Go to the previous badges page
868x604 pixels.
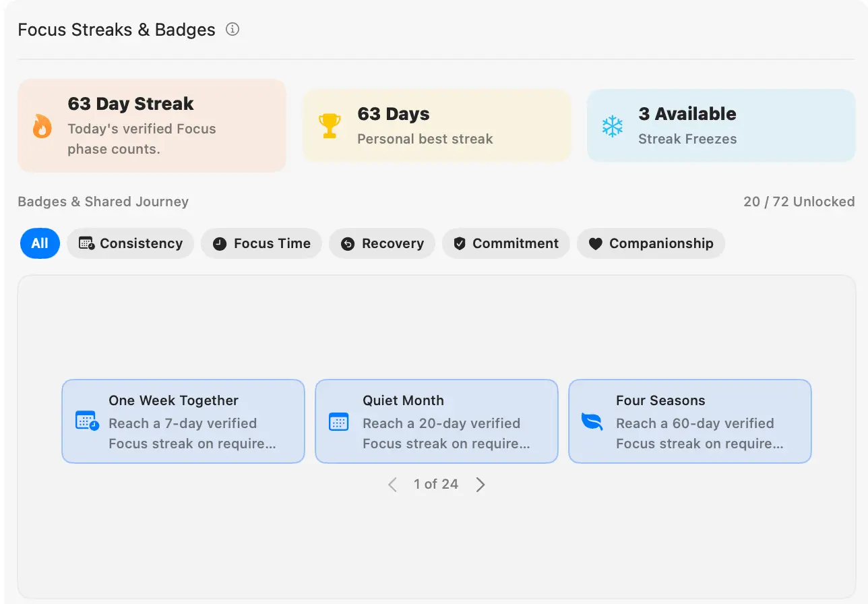point(392,485)
